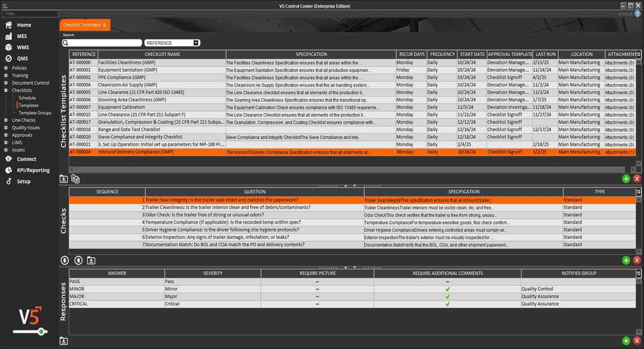Expand the Quality Issues node
Viewport: 644px width, 349px height.
pyautogui.click(x=6, y=128)
